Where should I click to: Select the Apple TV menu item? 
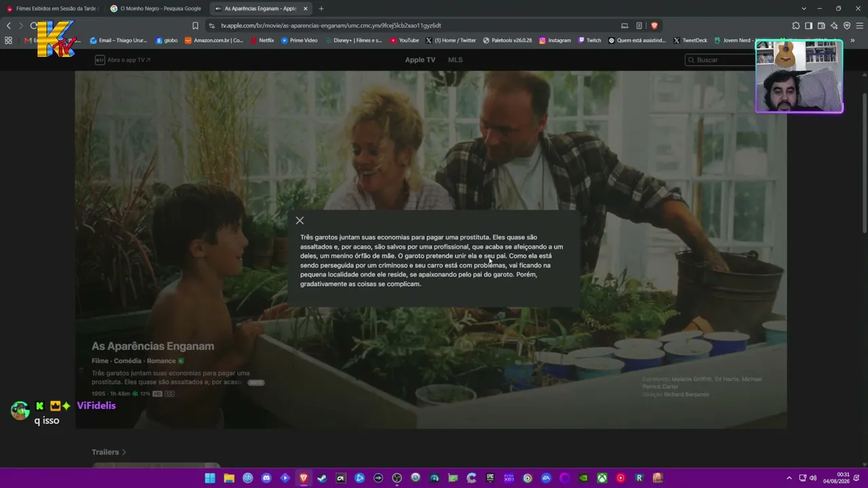(420, 60)
